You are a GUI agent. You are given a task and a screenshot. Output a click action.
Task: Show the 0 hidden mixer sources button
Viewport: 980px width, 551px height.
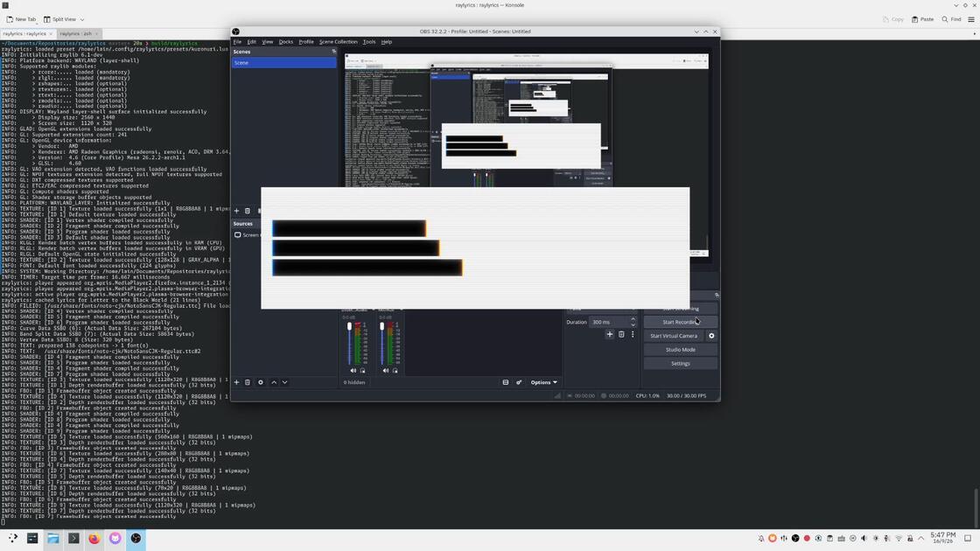[x=354, y=382]
